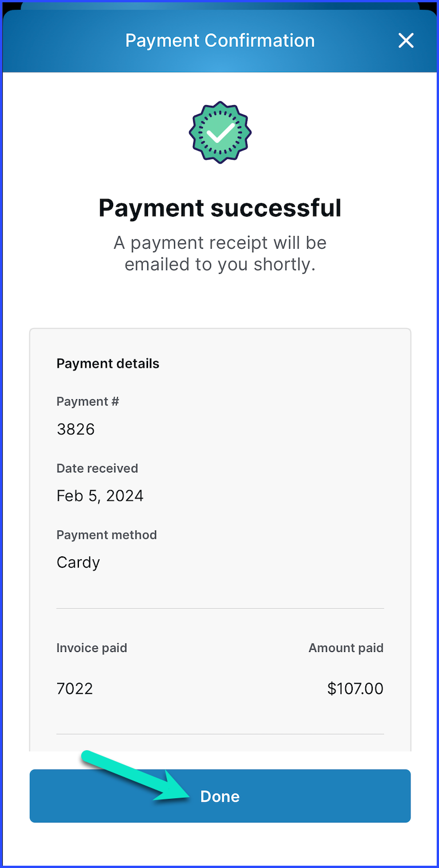Select the Payment Confirmation header title

click(220, 41)
